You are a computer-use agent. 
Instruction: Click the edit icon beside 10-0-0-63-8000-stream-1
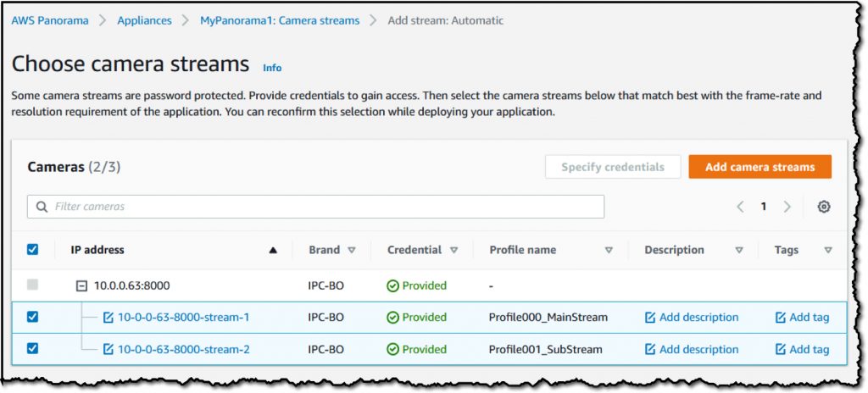108,318
